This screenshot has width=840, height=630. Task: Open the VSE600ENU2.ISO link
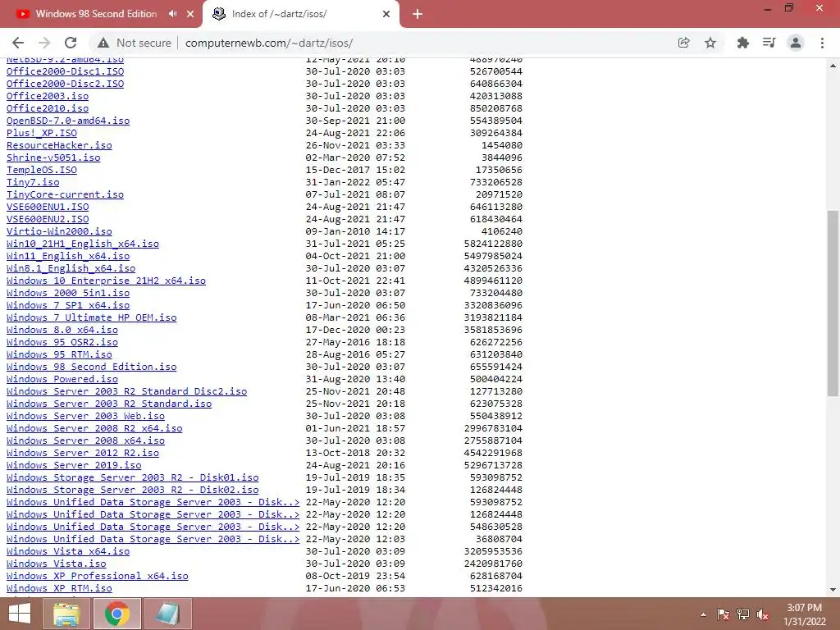(x=48, y=219)
